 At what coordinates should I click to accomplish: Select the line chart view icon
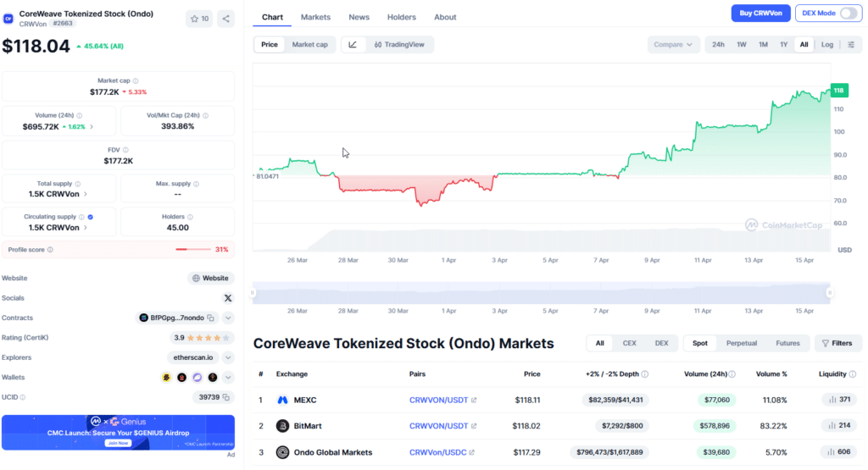coord(353,44)
